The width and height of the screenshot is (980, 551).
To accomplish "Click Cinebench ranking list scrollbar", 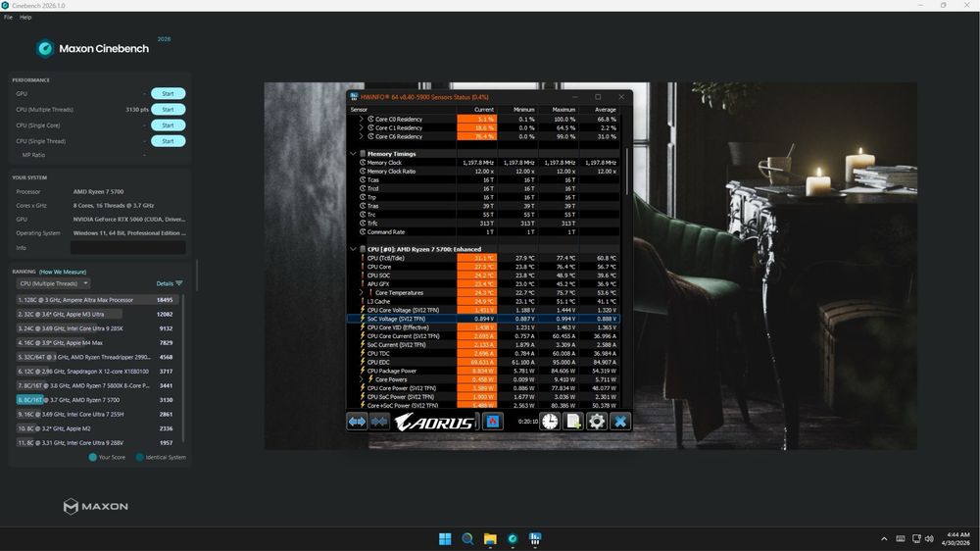I will coord(184,368).
